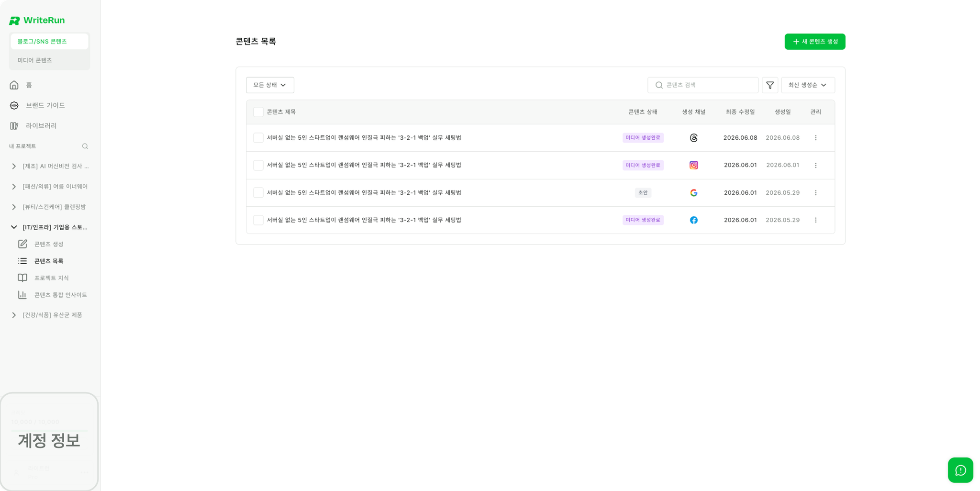This screenshot has height=491, width=980.
Task: Click the 생성일 column header
Action: [783, 112]
